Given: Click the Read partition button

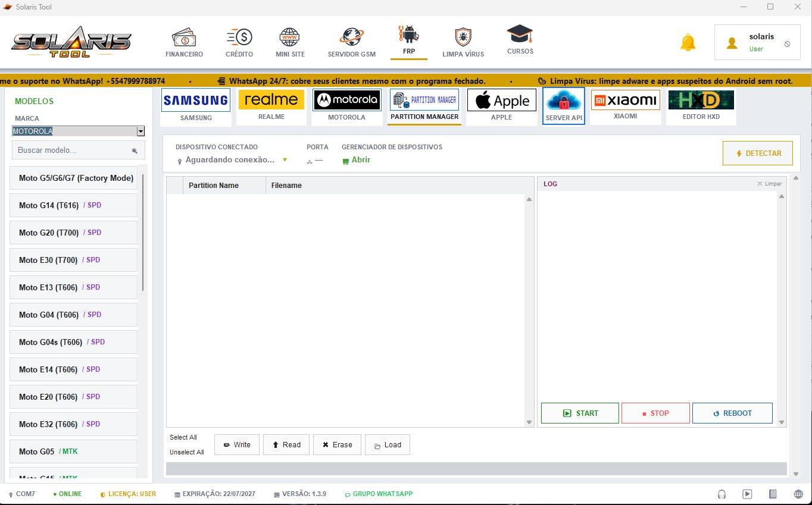Looking at the screenshot, I should [286, 444].
